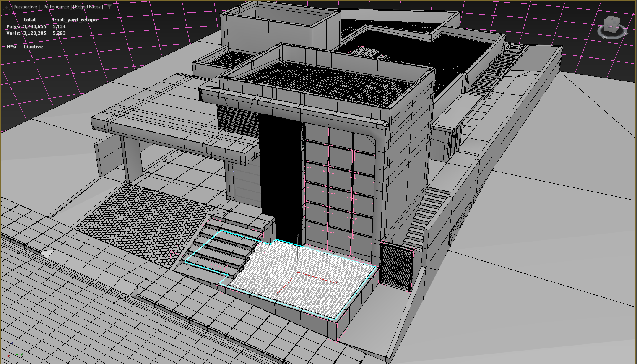This screenshot has width=637, height=364.
Task: Open the Performance viewport quality menu
Action: 56,7
